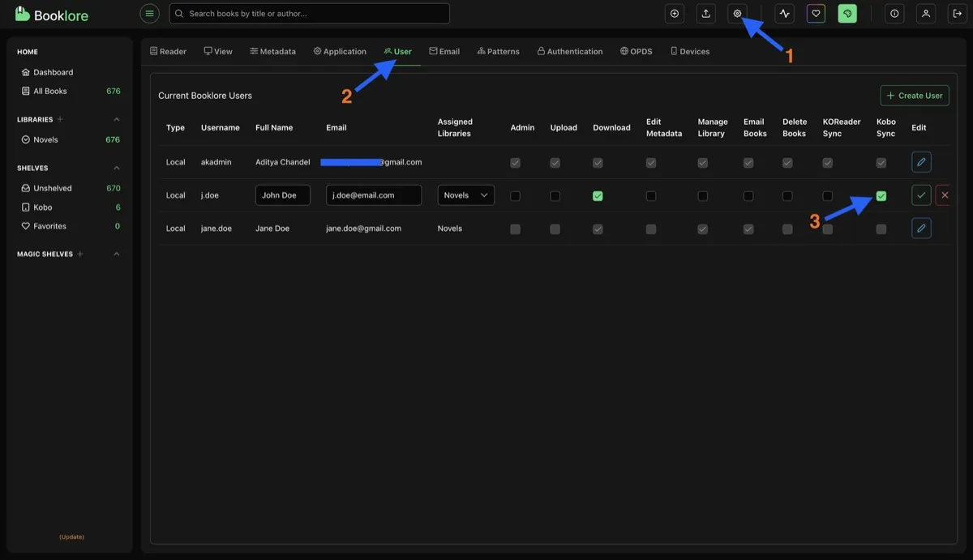The height and width of the screenshot is (560, 973).
Task: Open the activity pulse icon
Action: point(784,14)
